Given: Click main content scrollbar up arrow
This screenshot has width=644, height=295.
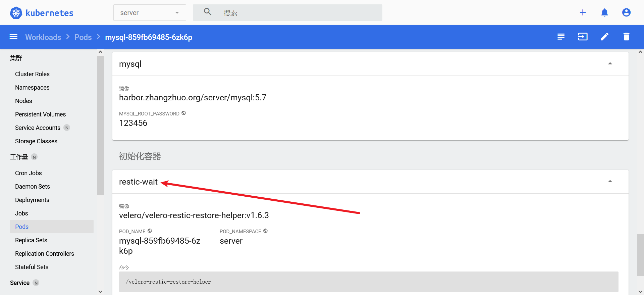Looking at the screenshot, I should pyautogui.click(x=640, y=52).
